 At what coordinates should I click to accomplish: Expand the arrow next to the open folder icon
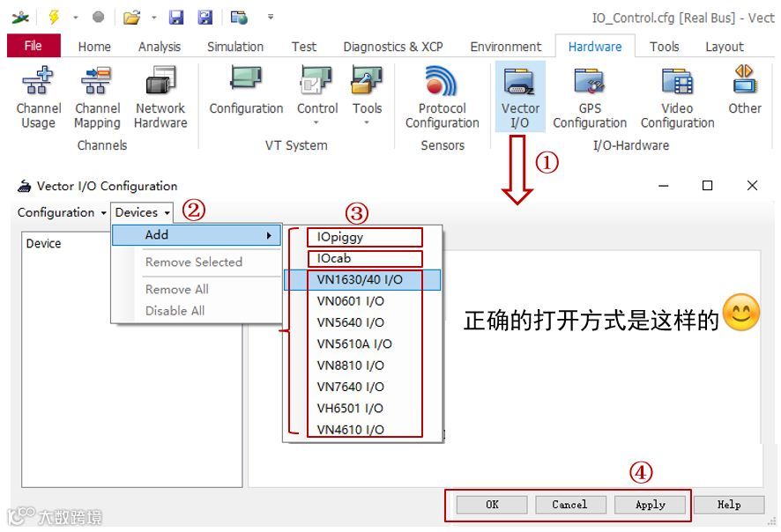(154, 18)
